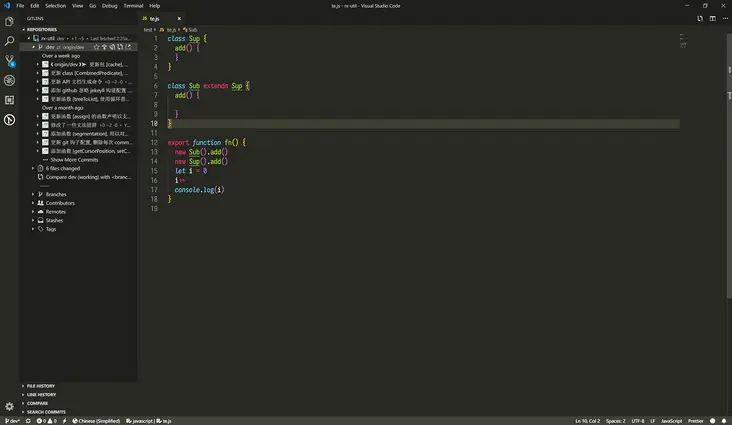The image size is (732, 425).
Task: Open the Explorer view in activity bar
Action: 9,21
